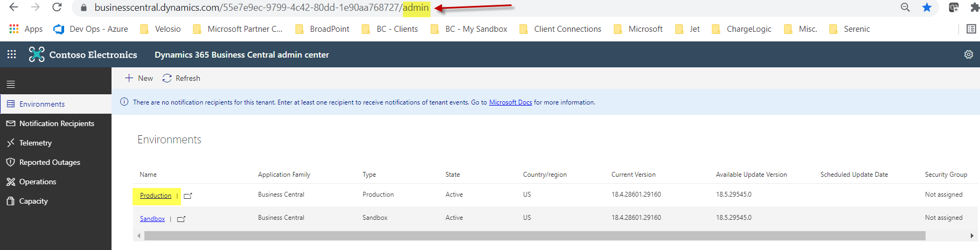The height and width of the screenshot is (250, 980).
Task: Sort by the Type column header
Action: 369,175
